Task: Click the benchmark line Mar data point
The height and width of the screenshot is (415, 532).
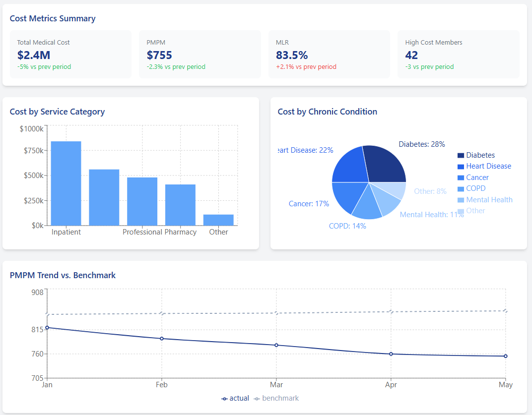Action: coord(276,313)
